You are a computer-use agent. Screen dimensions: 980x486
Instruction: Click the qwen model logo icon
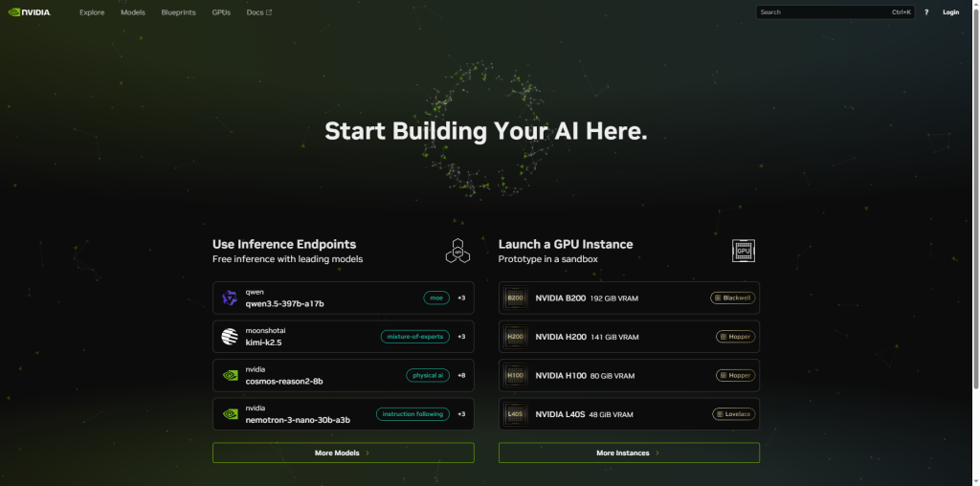(230, 298)
